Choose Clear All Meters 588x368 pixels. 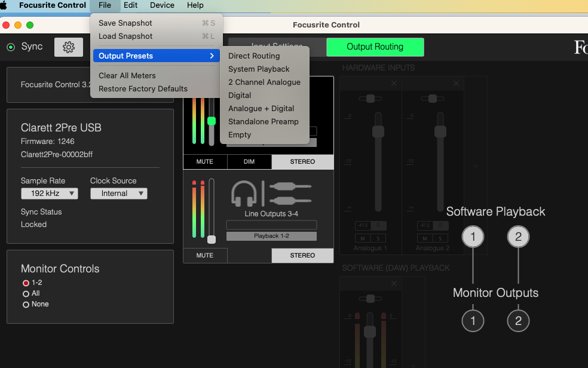(157, 76)
